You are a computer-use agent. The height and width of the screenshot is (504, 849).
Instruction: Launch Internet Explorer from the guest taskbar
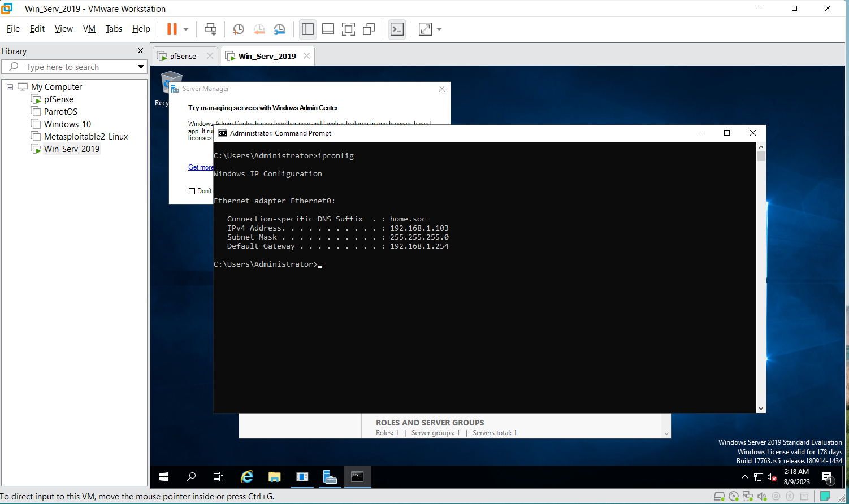[x=247, y=477]
